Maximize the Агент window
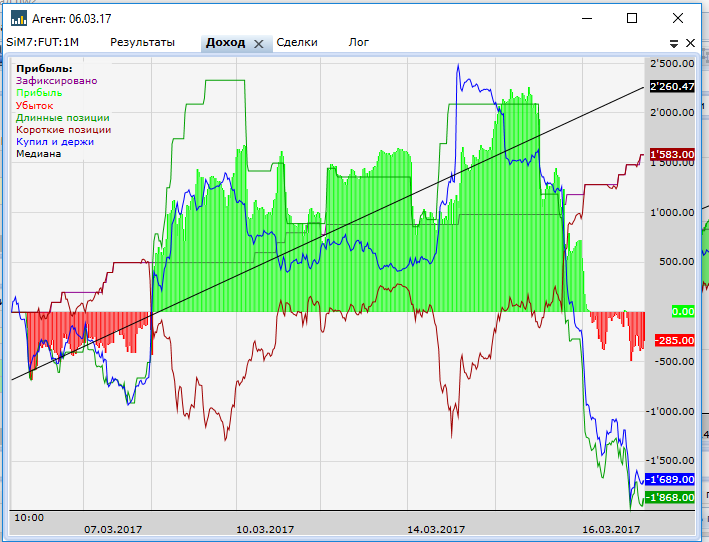 point(632,18)
